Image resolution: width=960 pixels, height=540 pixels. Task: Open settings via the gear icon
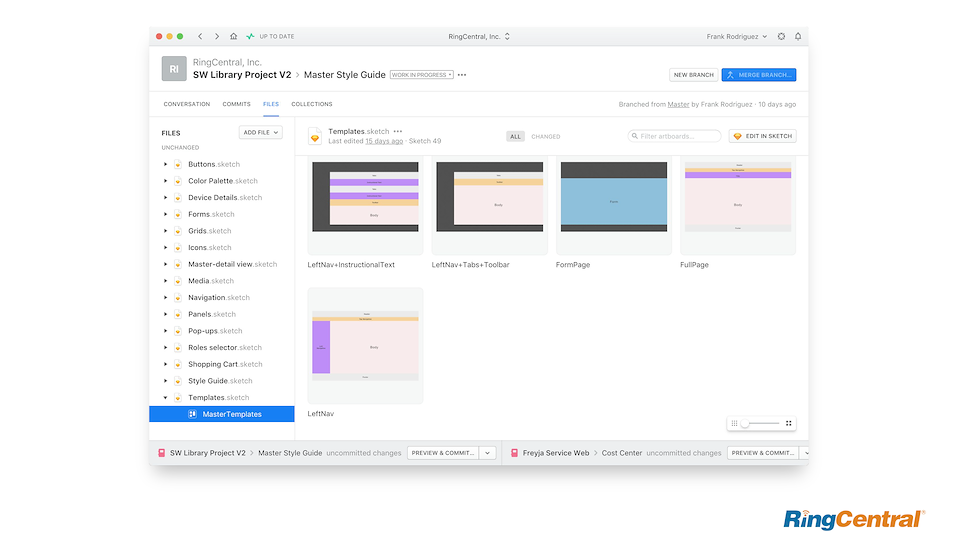point(781,36)
